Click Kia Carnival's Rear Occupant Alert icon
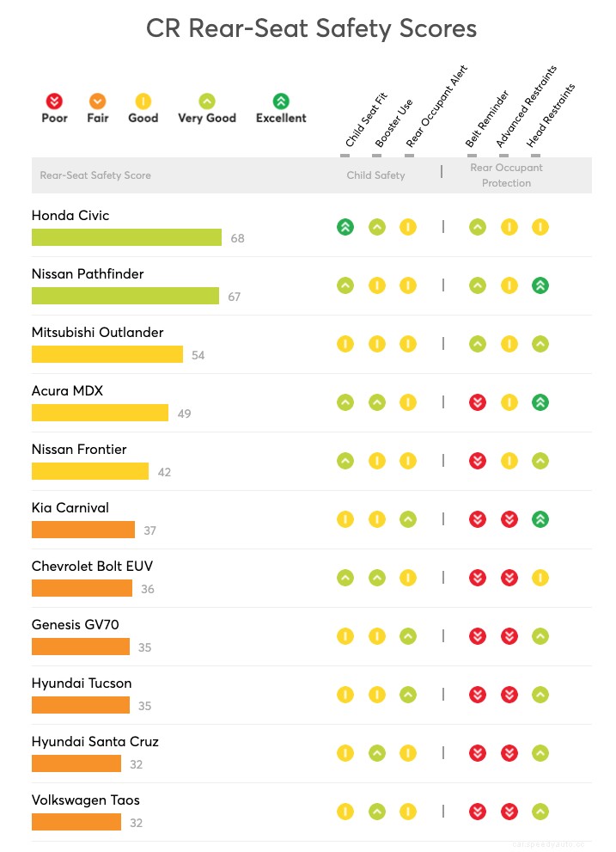The height and width of the screenshot is (852, 616). pos(408,519)
